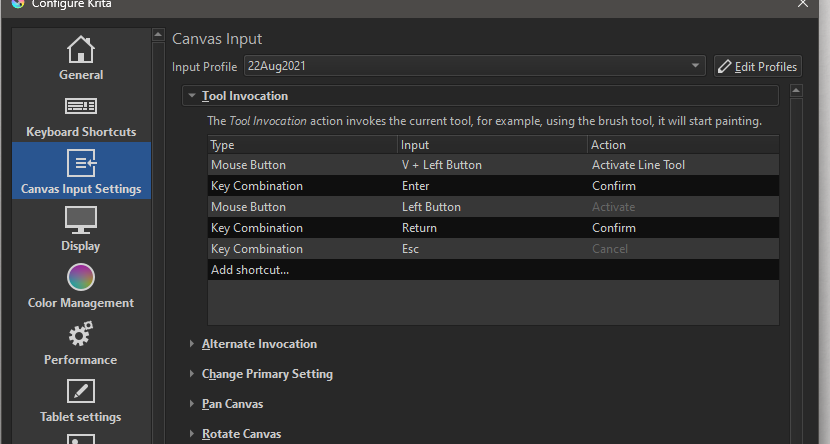Open the General settings page
830x444 pixels.
(x=81, y=58)
